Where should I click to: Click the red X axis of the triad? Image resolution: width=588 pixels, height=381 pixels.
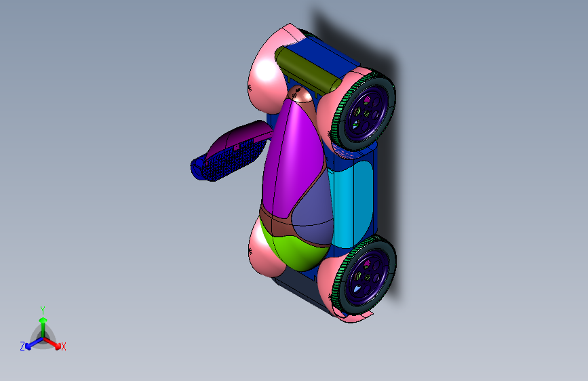tap(54, 344)
